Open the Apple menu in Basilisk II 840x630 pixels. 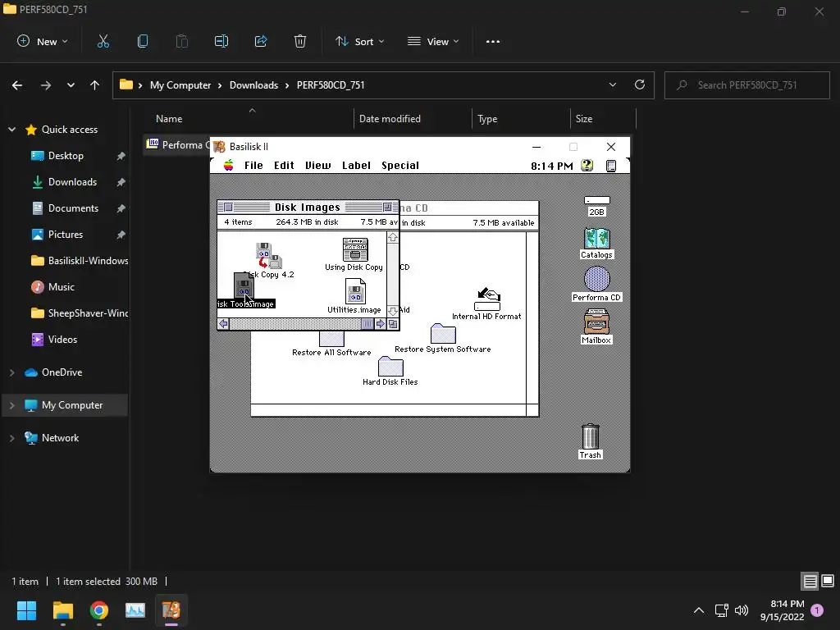(x=229, y=166)
